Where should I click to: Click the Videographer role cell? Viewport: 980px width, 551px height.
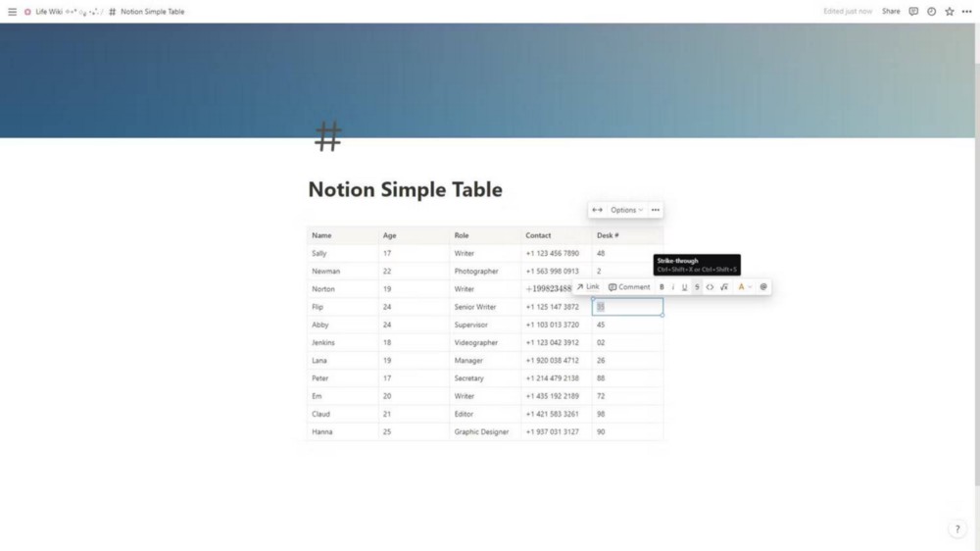[x=485, y=343]
